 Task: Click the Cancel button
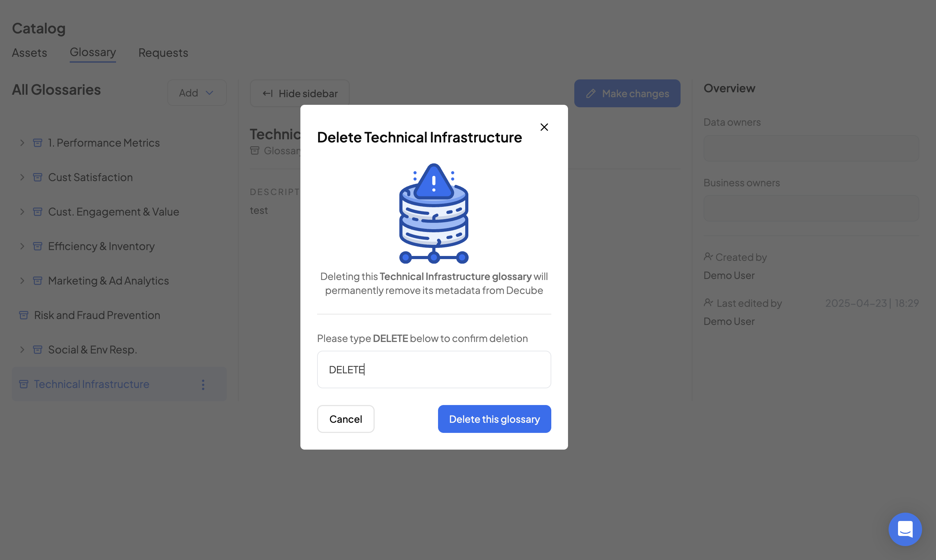pyautogui.click(x=345, y=419)
